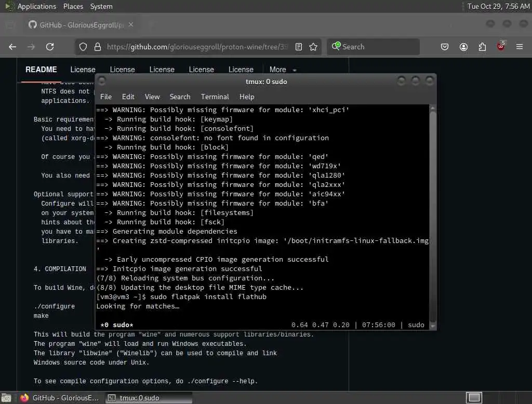Open the Places menu in top panel
Viewport: 532px width, 404px height.
(x=73, y=6)
